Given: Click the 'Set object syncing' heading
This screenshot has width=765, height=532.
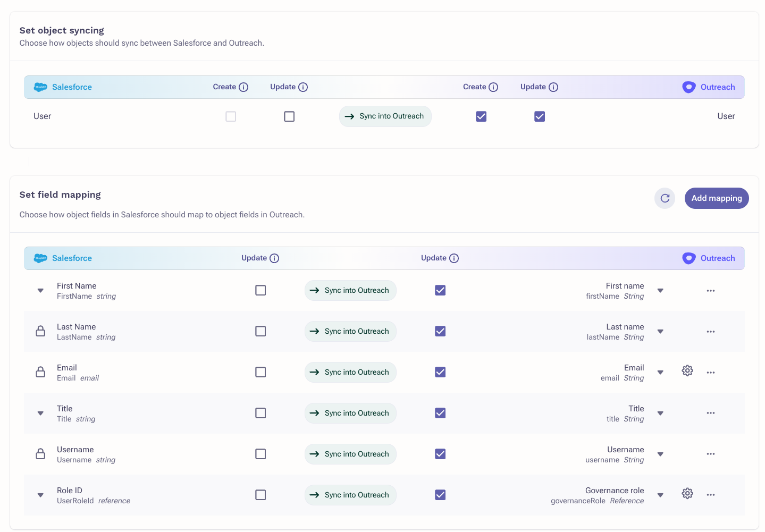Looking at the screenshot, I should coord(62,30).
